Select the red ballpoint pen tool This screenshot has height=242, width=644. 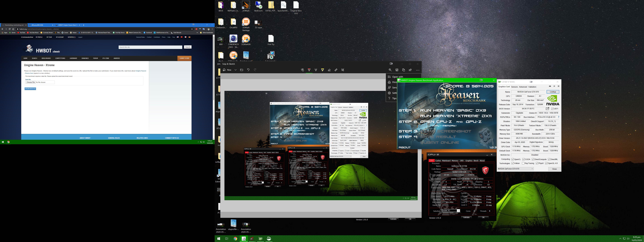309,70
